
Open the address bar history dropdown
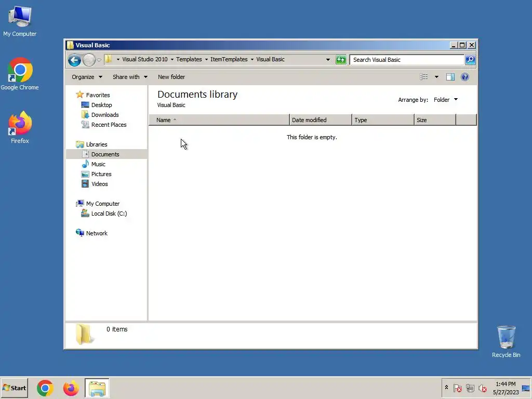328,60
